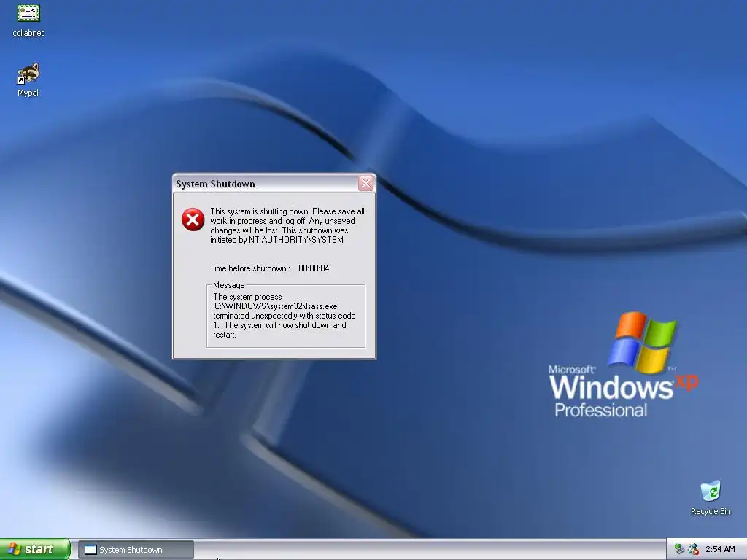Select the Mypal browser shortcut
The image size is (747, 560).
click(28, 79)
